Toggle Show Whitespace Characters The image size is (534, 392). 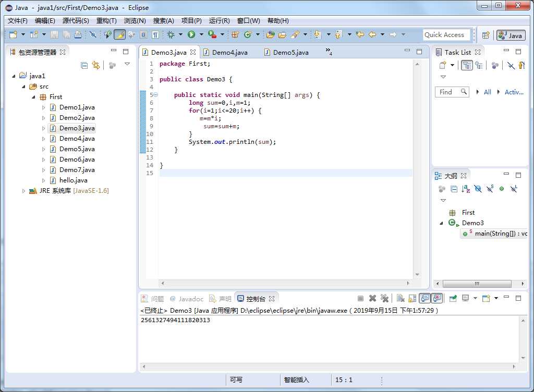[155, 34]
